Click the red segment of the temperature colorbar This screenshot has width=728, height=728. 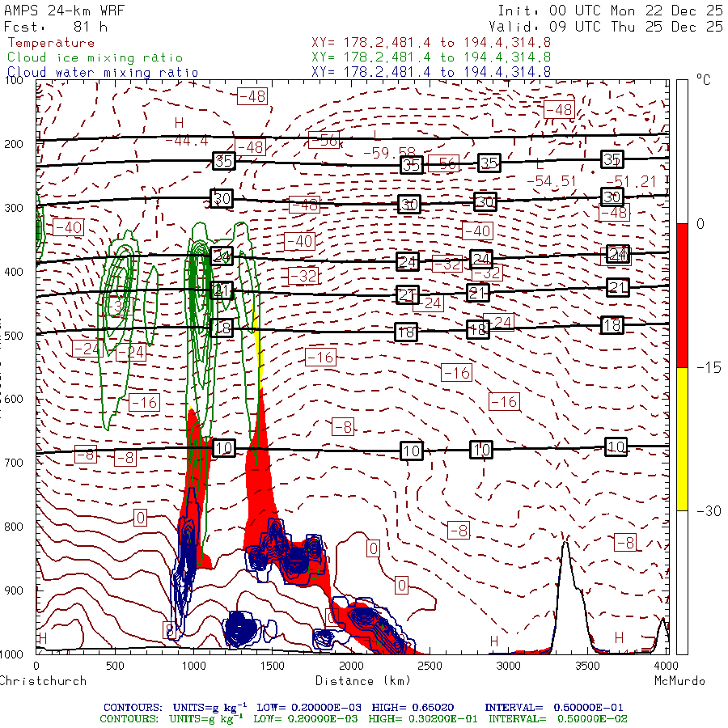pos(682,295)
